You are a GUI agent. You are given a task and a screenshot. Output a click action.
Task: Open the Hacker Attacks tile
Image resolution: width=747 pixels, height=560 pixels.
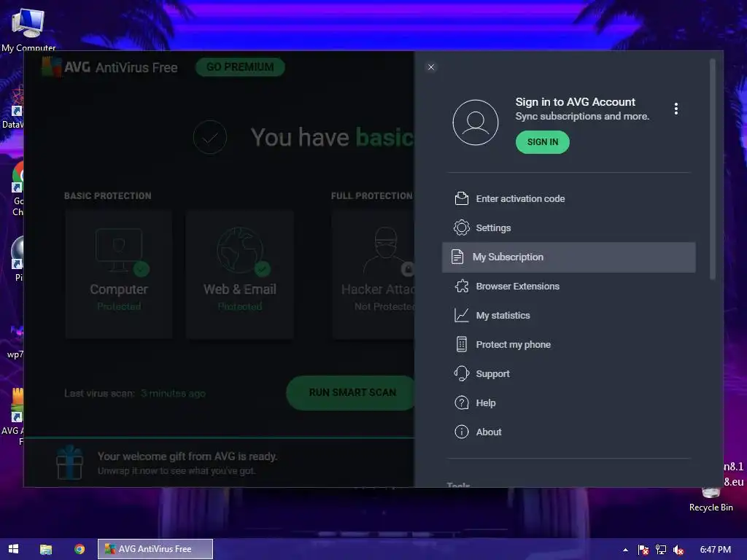point(373,274)
